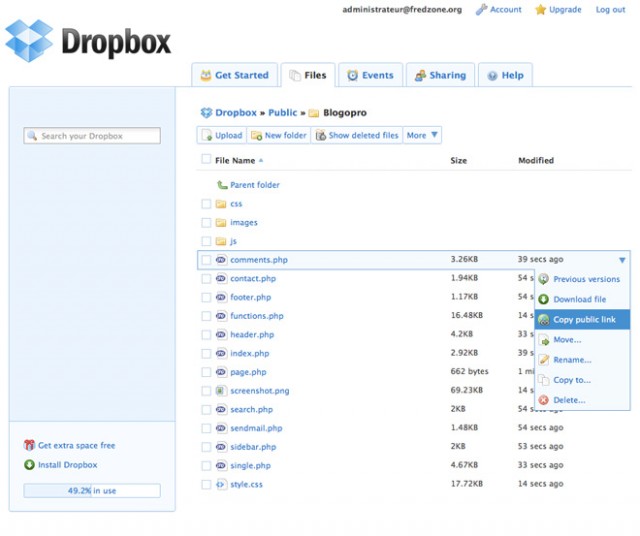Screen dimensions: 640x536
Task: Open the Sharing tab
Action: click(440, 75)
